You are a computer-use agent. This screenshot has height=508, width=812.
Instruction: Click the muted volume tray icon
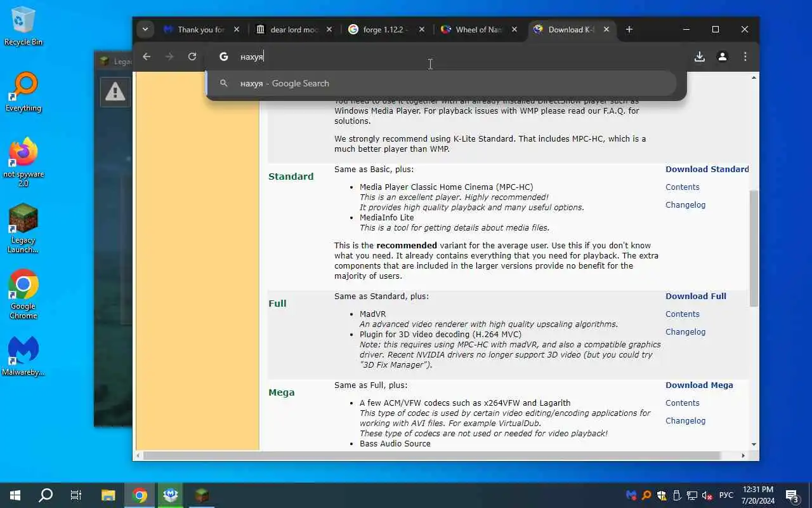(707, 495)
